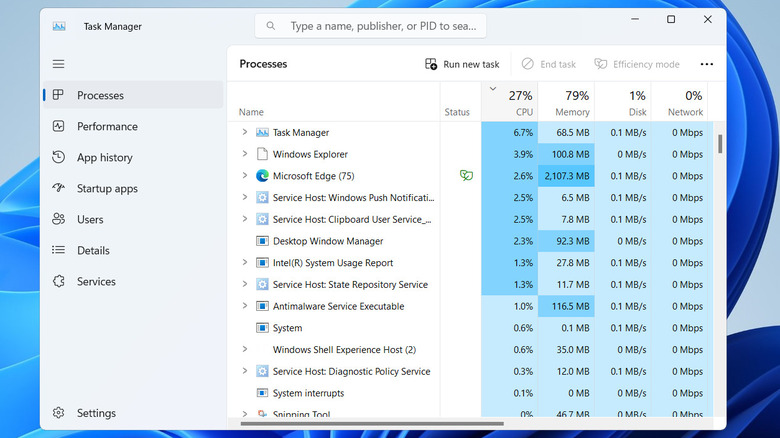Click the hamburger navigation menu icon
The width and height of the screenshot is (780, 438).
(59, 64)
